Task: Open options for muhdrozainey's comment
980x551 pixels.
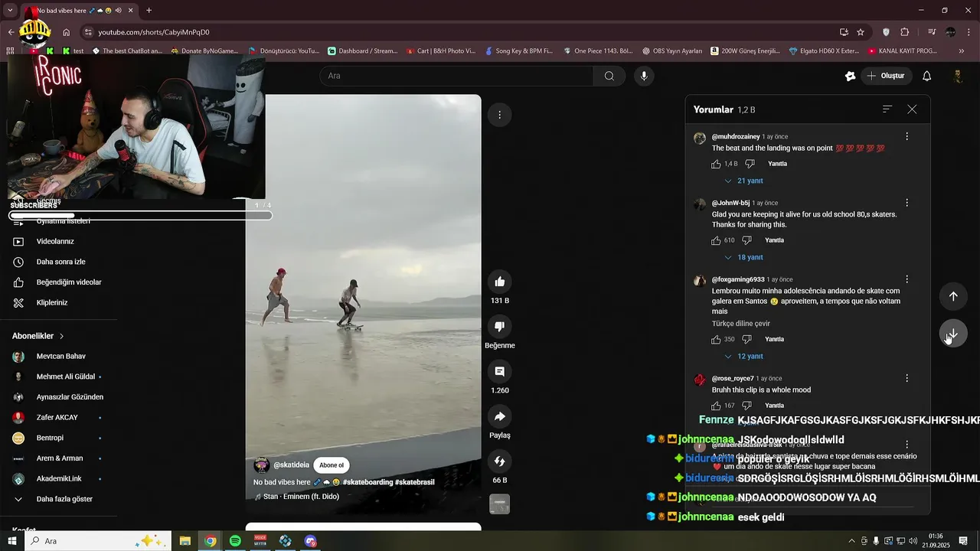Action: point(907,136)
